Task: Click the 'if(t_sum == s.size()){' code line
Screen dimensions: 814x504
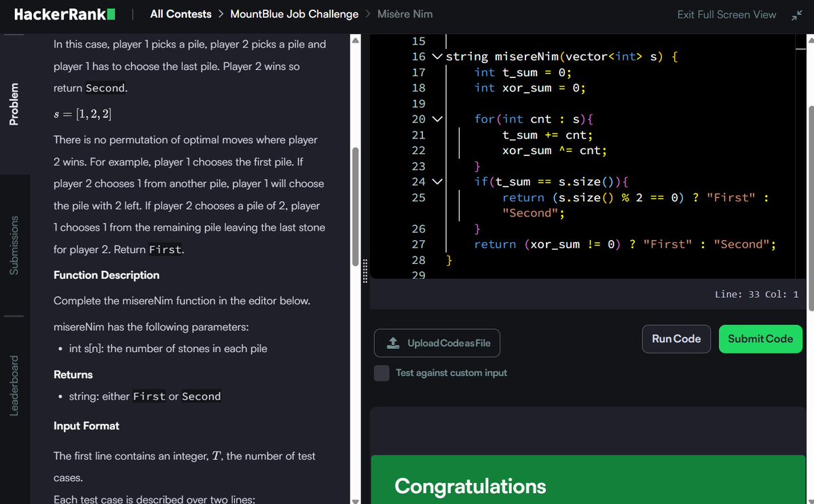Action: click(551, 182)
